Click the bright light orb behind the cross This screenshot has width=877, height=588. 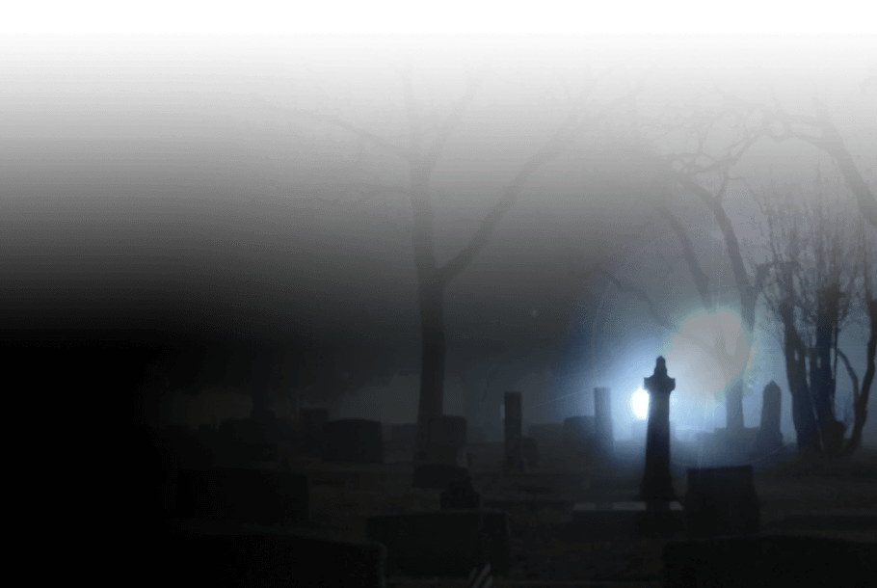tap(639, 402)
